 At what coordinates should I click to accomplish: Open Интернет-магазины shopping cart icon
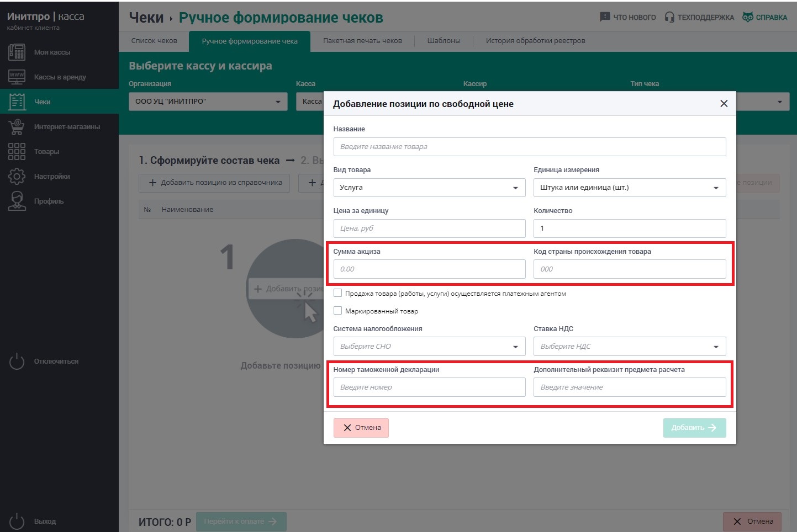click(x=17, y=126)
